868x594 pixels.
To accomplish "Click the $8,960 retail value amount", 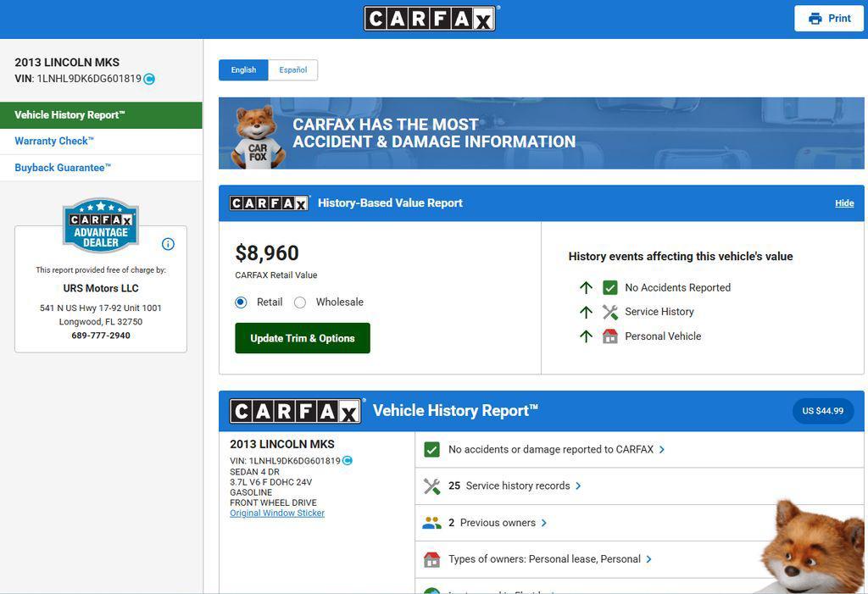I will point(267,253).
